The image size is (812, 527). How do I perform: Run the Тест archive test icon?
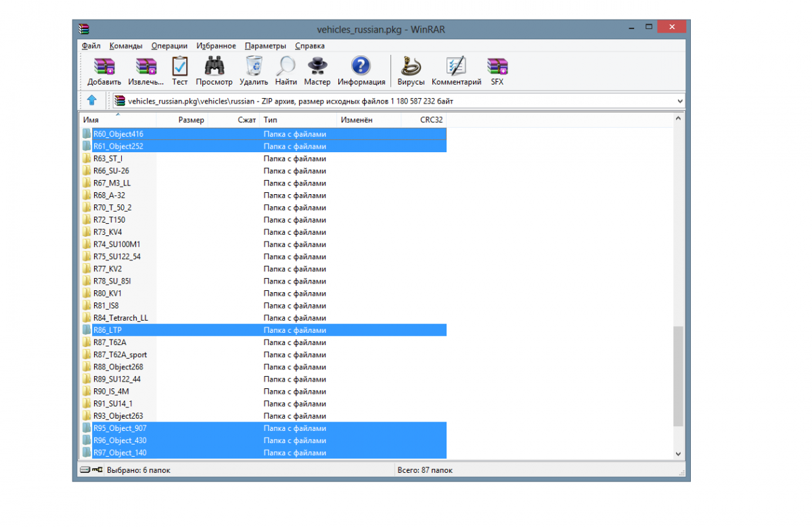[179, 66]
